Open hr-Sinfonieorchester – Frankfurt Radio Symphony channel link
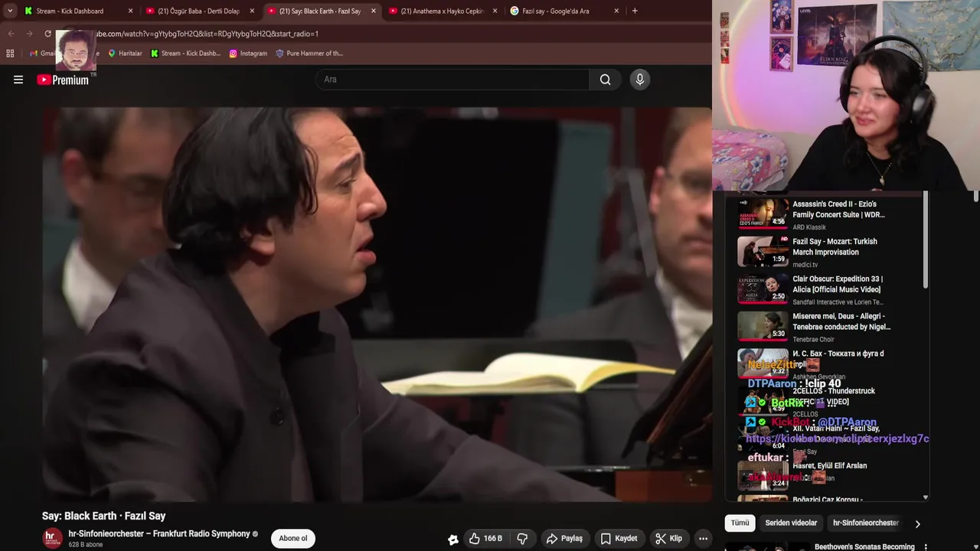Screen dimensions: 980x551 [159, 533]
